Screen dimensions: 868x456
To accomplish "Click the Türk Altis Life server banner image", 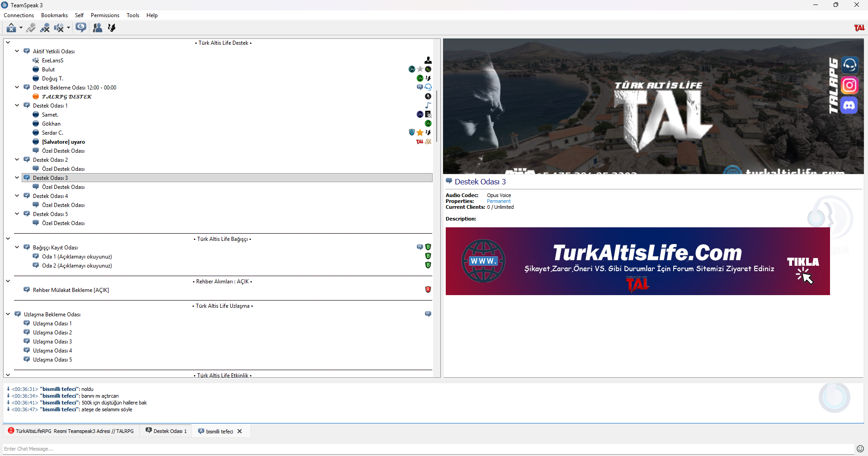I will [653, 106].
